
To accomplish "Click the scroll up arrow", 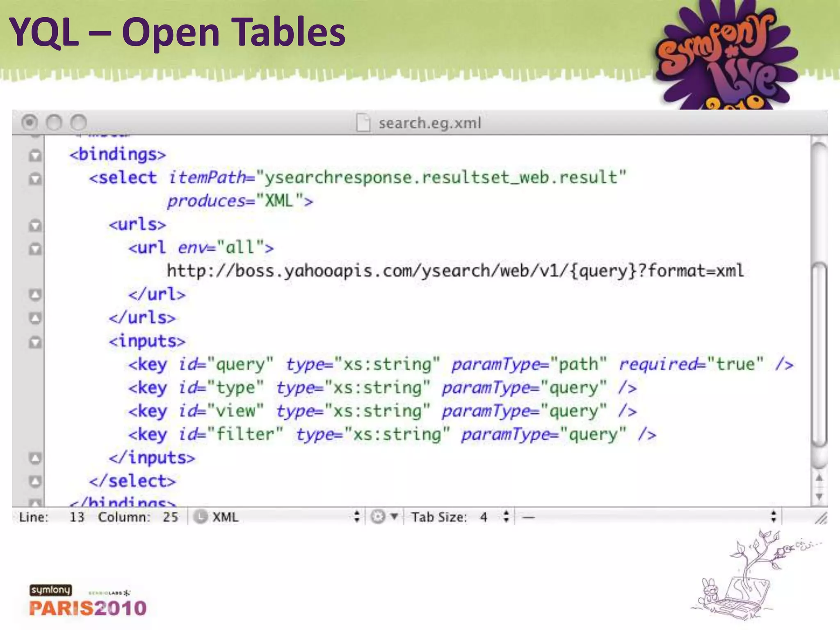I will coord(819,478).
